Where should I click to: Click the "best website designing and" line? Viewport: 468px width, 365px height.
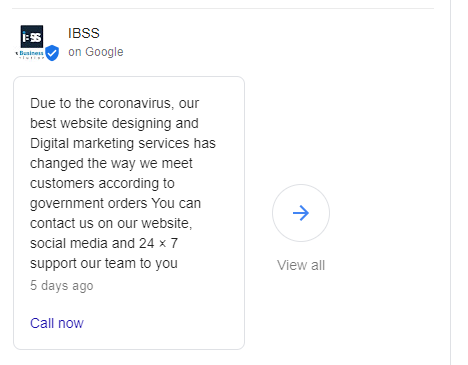pos(114,123)
